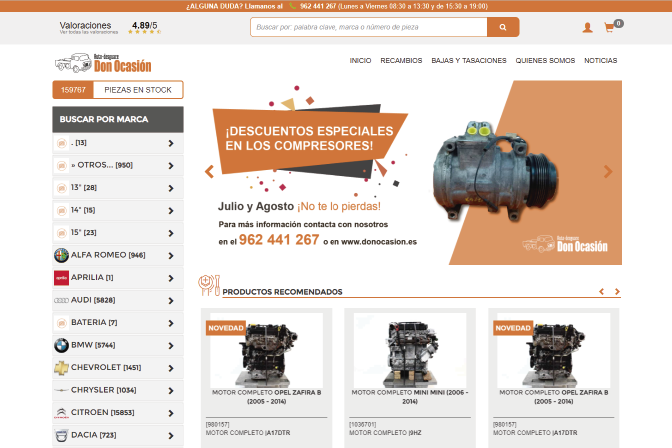The image size is (672, 448).
Task: Open the INICIO menu item
Action: pyautogui.click(x=360, y=61)
